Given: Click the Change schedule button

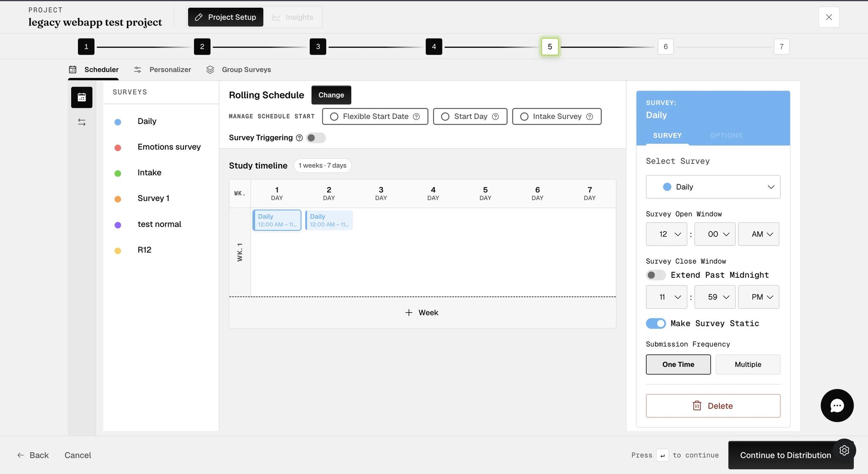Looking at the screenshot, I should pyautogui.click(x=331, y=95).
